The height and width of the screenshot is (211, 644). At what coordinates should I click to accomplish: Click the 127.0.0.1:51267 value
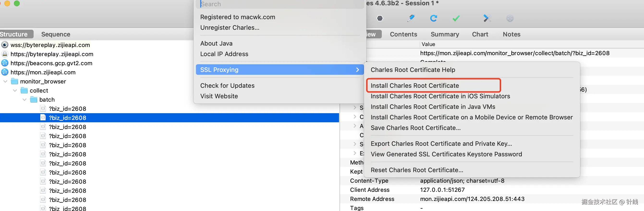pos(442,190)
